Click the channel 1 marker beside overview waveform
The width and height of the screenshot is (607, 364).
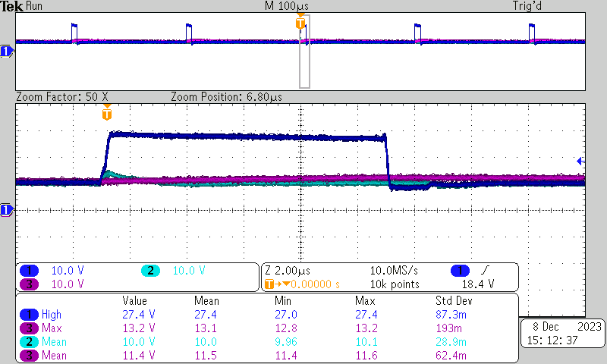(x=7, y=51)
